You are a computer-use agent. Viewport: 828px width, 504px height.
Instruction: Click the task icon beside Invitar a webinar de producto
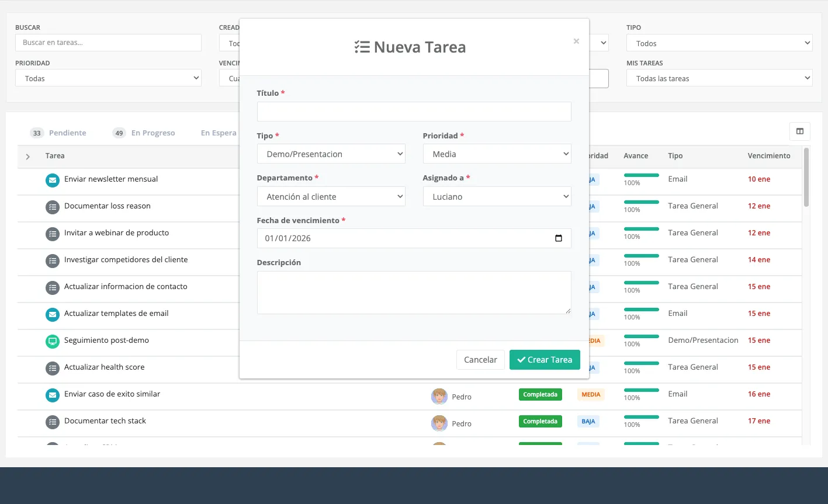(53, 234)
